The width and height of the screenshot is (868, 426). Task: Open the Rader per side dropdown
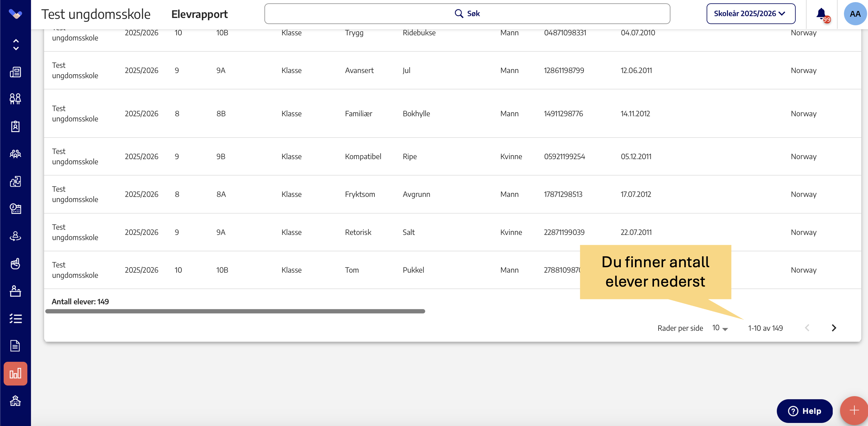click(720, 328)
